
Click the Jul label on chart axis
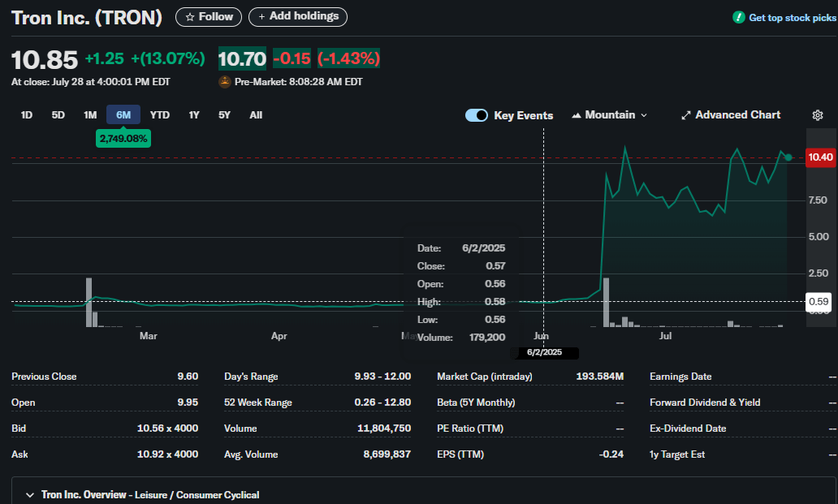665,336
